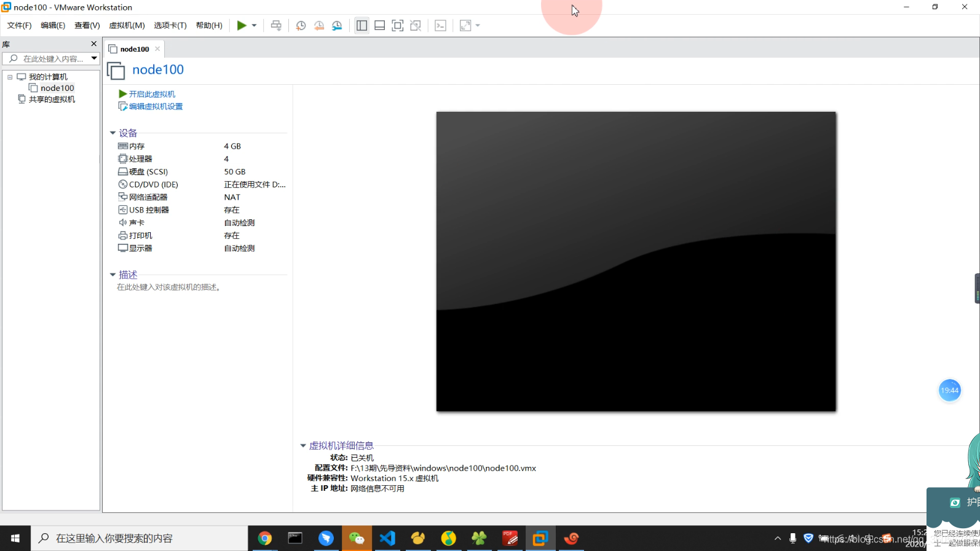Click the Unity mode toolbar icon
This screenshot has height=551, width=980.
pos(416,25)
